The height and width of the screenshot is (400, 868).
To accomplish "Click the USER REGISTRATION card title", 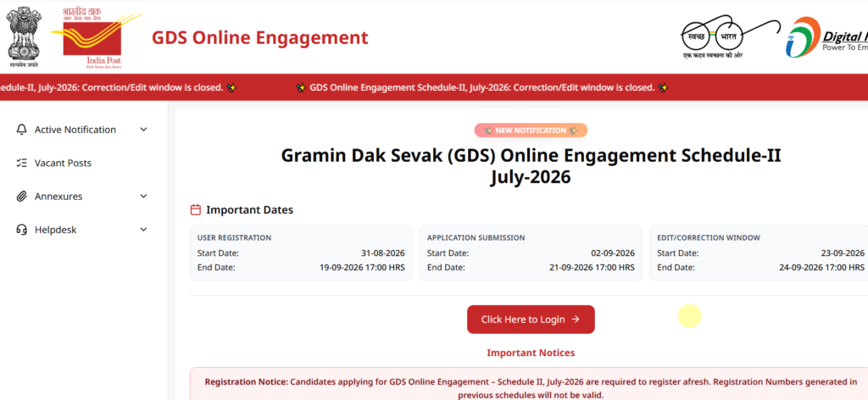I will [x=234, y=238].
